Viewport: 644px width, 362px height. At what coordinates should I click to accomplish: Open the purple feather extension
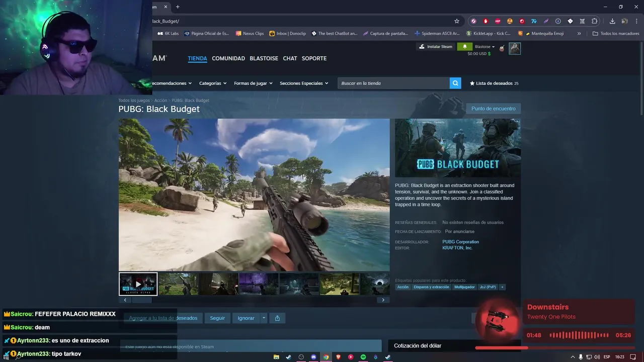[546, 21]
